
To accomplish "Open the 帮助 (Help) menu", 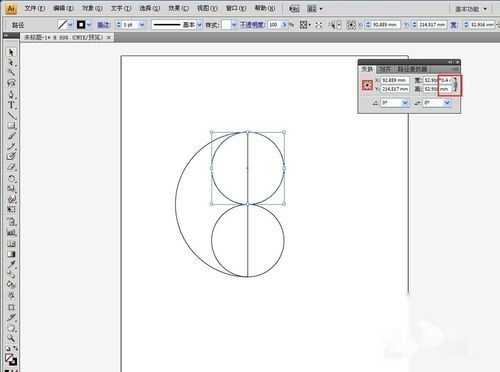I will (x=265, y=8).
